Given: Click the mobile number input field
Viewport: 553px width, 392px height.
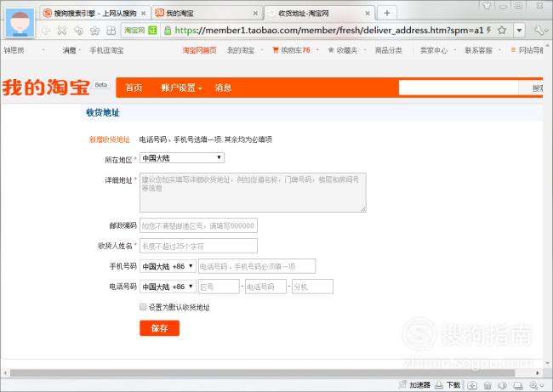Looking at the screenshot, I should coord(257,266).
